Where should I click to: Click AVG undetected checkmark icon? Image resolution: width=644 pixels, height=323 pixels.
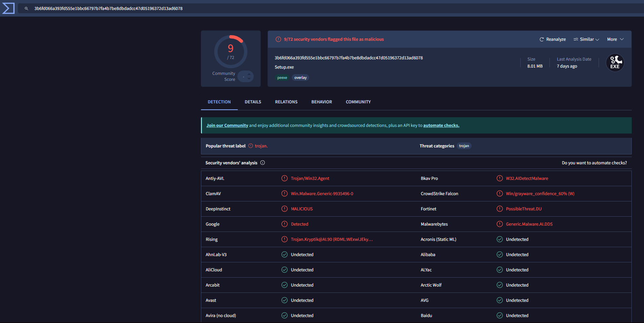(500, 300)
